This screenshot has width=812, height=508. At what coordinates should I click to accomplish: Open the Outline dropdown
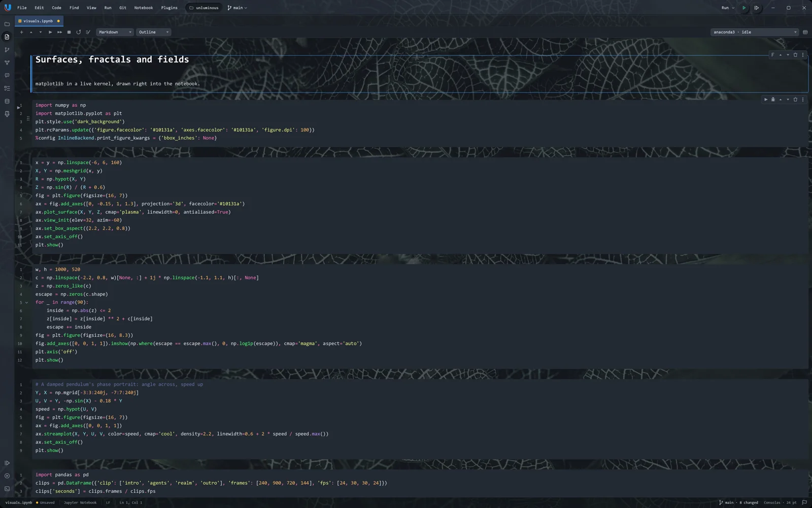pos(153,32)
